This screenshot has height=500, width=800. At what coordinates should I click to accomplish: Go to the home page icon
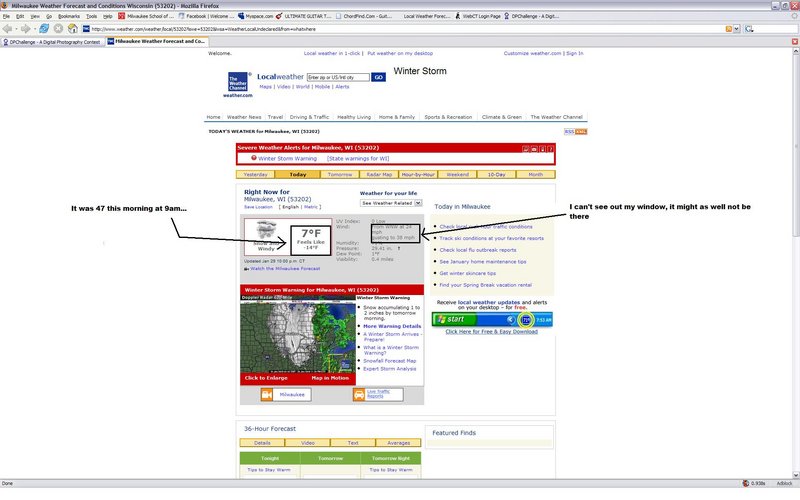click(72, 29)
